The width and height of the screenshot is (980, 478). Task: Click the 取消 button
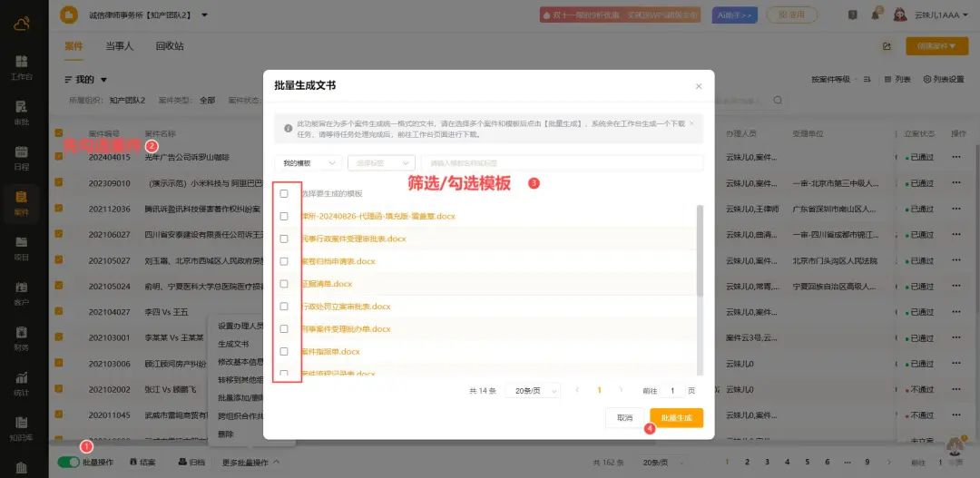pos(624,418)
